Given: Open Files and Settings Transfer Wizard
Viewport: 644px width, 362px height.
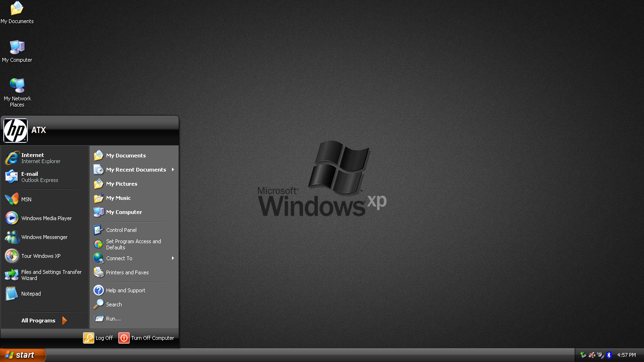Looking at the screenshot, I should point(45,275).
